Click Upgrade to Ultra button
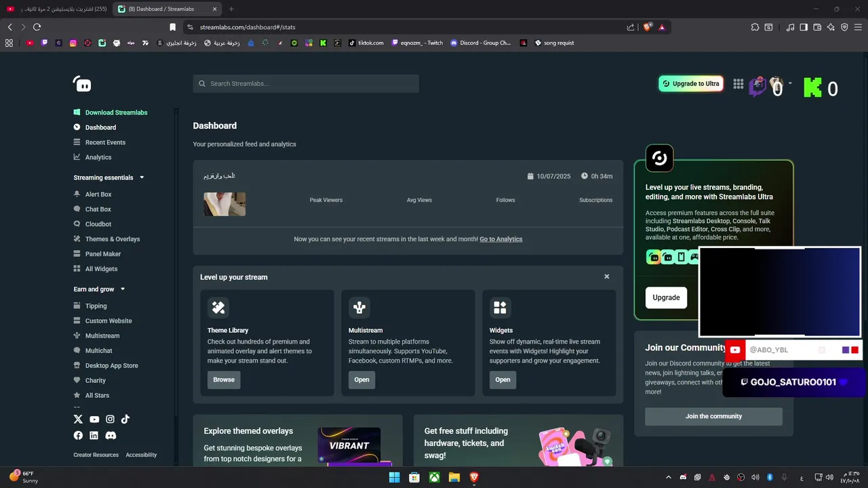Image resolution: width=868 pixels, height=488 pixels. point(691,83)
